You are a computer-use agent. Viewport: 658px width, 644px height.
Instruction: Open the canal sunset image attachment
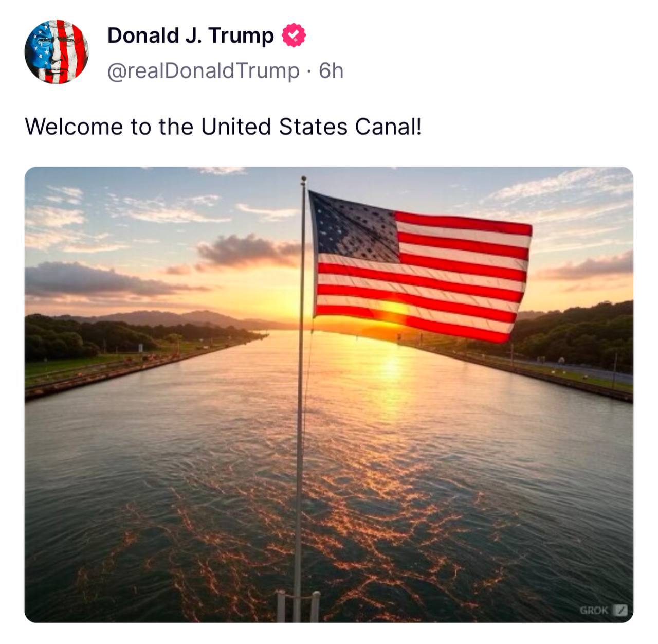tap(329, 395)
